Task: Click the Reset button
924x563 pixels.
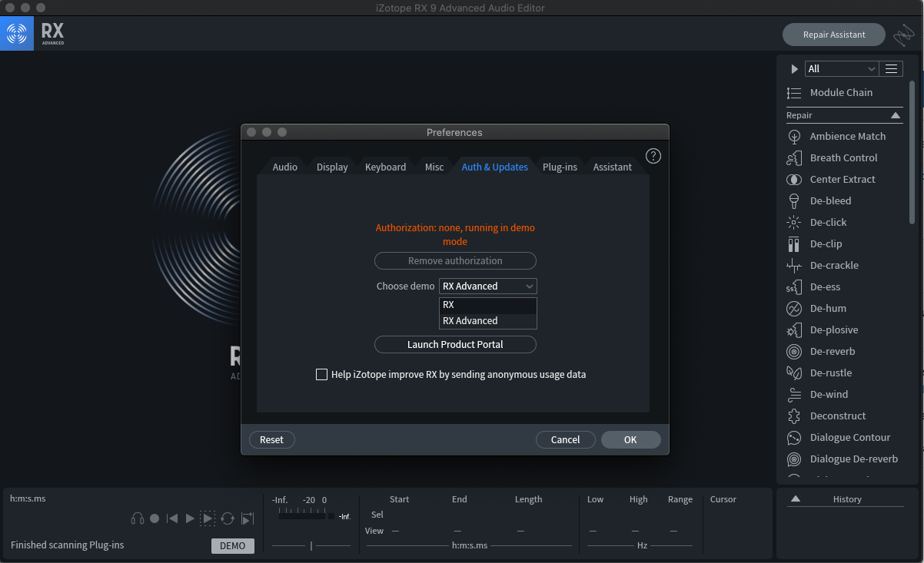Action: click(x=271, y=439)
